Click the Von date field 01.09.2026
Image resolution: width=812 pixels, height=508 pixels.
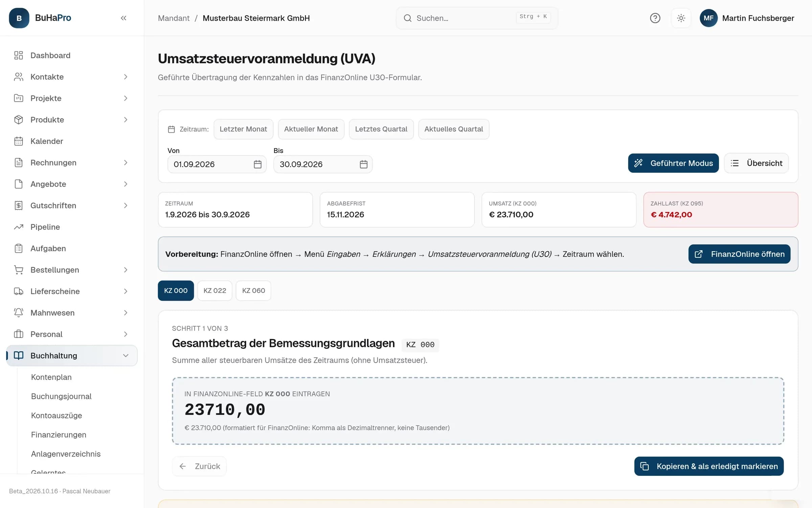coord(217,164)
